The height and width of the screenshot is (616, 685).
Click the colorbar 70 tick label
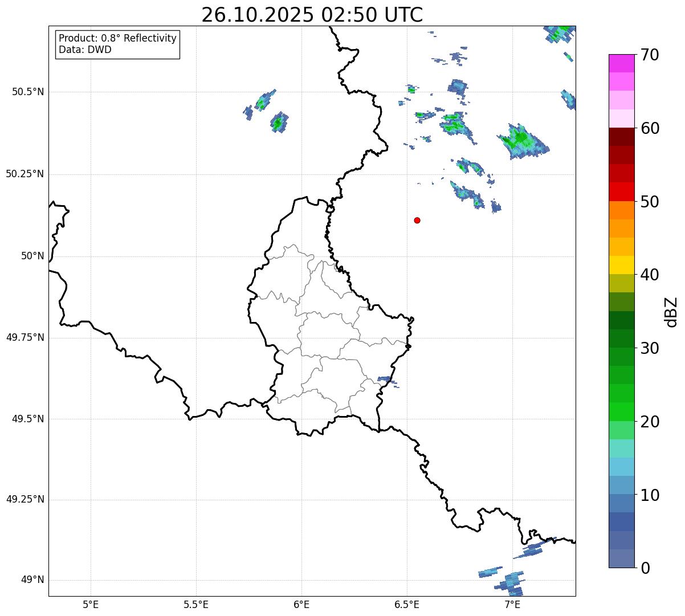point(650,55)
